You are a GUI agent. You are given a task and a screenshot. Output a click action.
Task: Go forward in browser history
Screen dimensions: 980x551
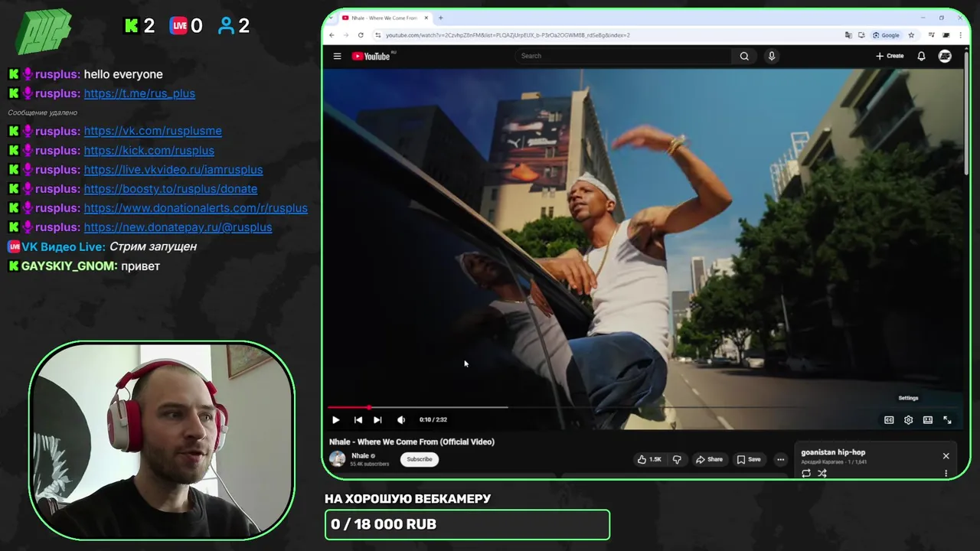tap(346, 35)
